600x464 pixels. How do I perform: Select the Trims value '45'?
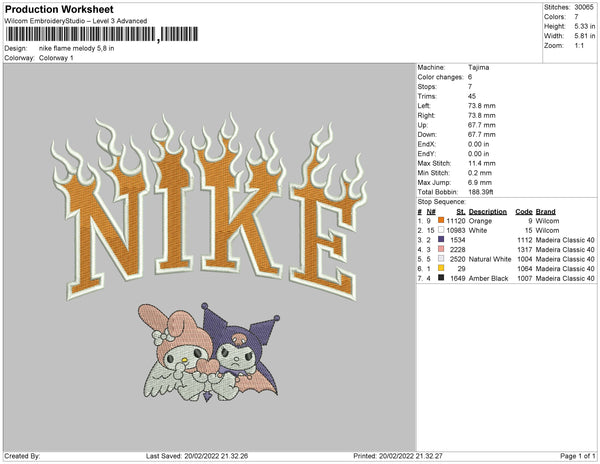click(x=472, y=96)
